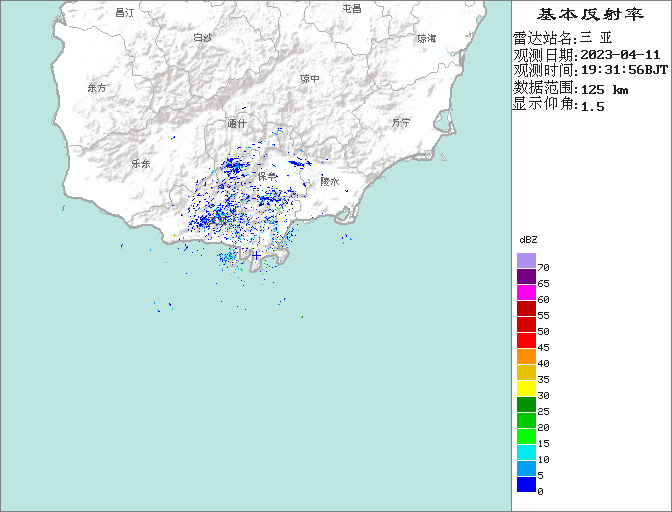The image size is (672, 512).
Task: Click the lavender legend swatch at top
Action: coord(526,260)
